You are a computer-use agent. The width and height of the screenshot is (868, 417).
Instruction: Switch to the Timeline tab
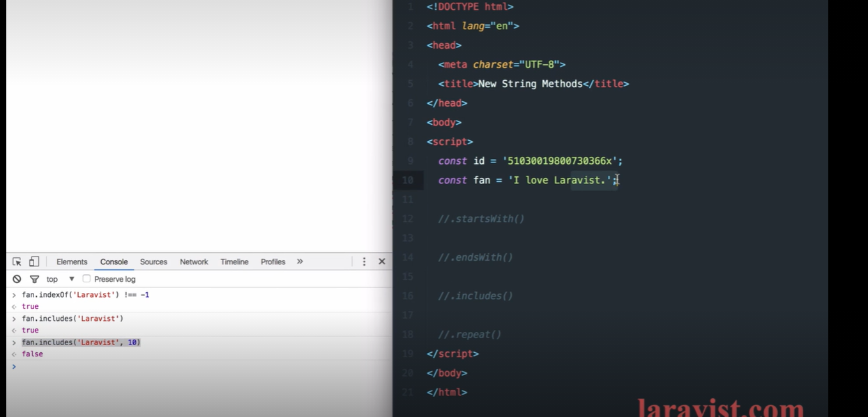tap(234, 262)
